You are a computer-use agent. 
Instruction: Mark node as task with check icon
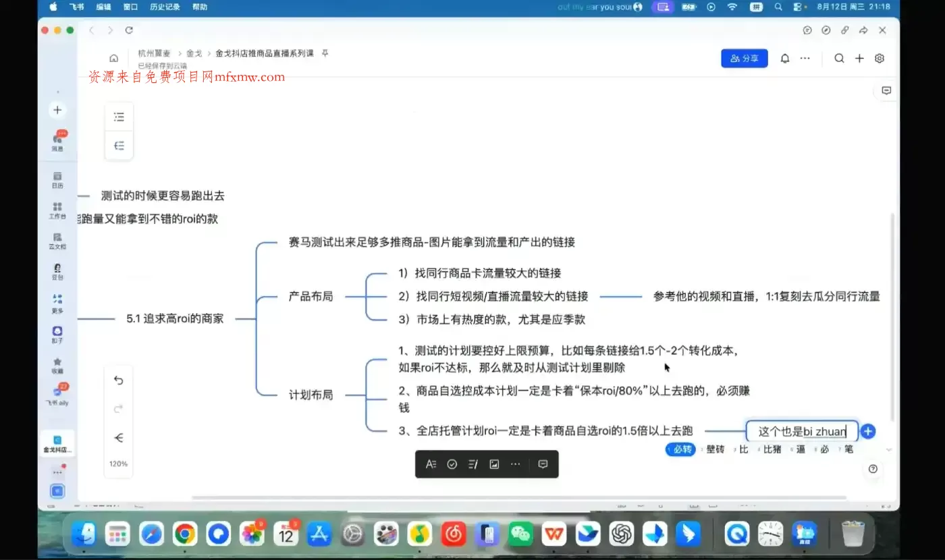452,464
